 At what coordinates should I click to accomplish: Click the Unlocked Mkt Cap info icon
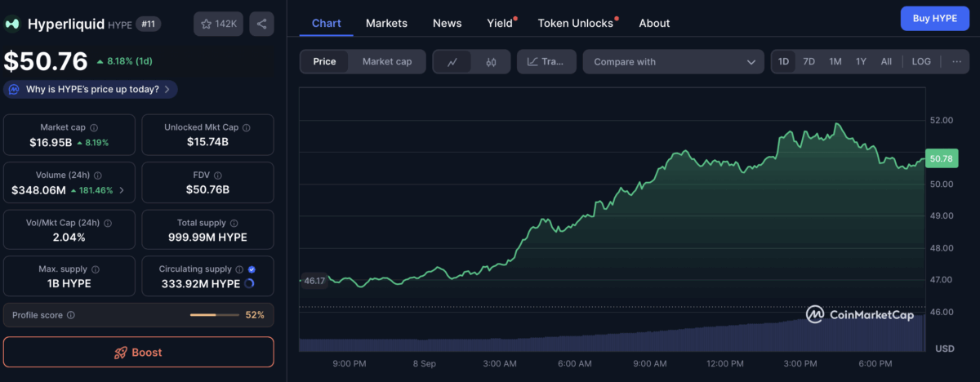[x=247, y=127]
